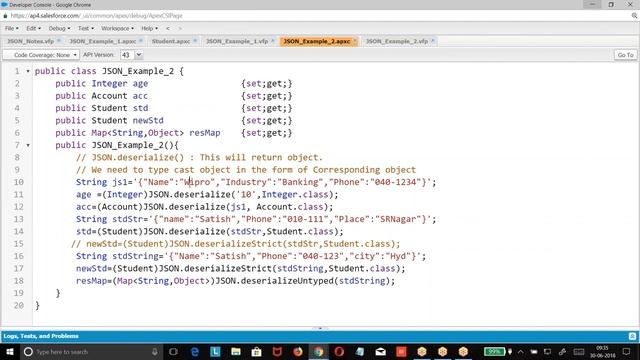Screen dimensions: 640x360
Task: Click the zoom magnifier icon in address bar
Action: coord(634,16)
